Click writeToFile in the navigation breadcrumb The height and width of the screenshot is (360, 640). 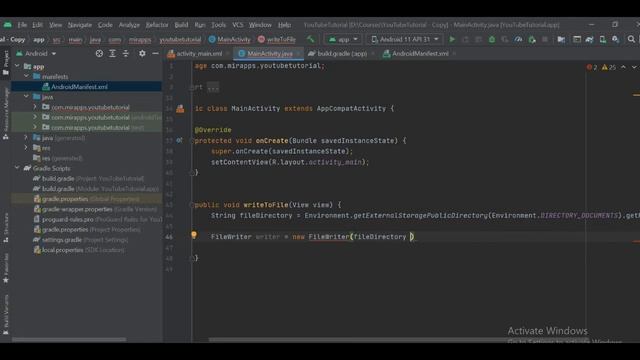(277, 40)
